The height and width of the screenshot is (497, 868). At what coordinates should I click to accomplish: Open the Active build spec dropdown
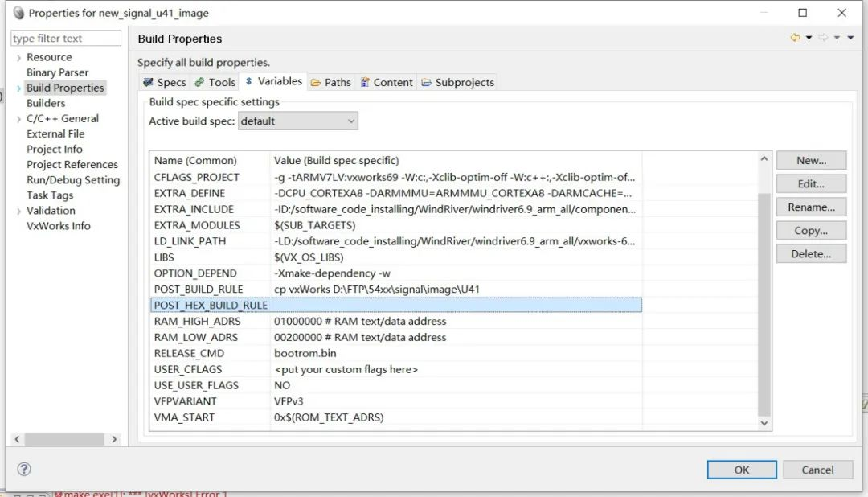[x=297, y=121]
